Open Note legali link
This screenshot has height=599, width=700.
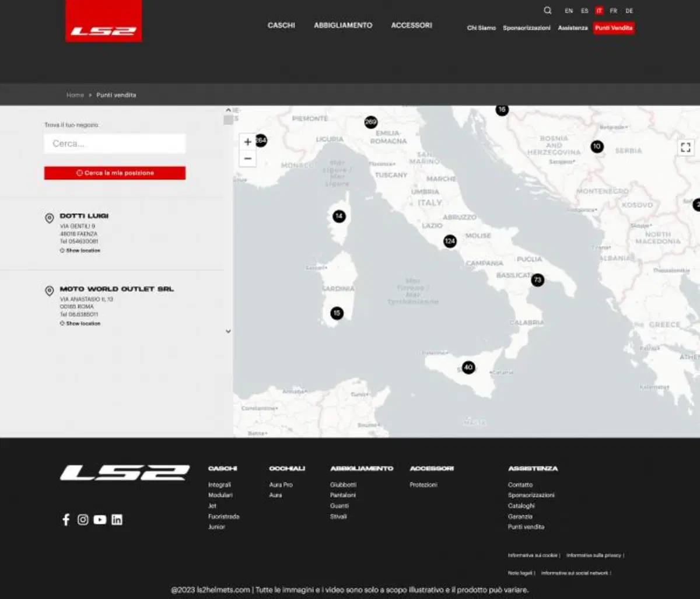[520, 573]
